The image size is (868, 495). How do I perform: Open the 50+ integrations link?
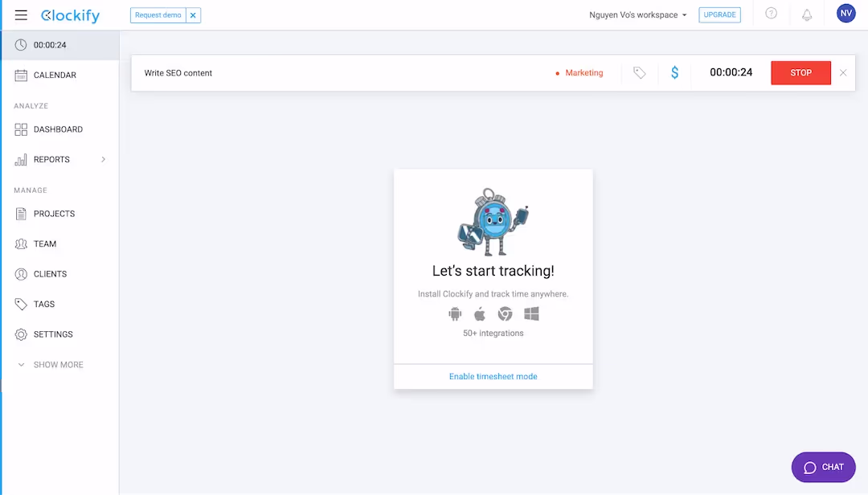[x=493, y=333]
